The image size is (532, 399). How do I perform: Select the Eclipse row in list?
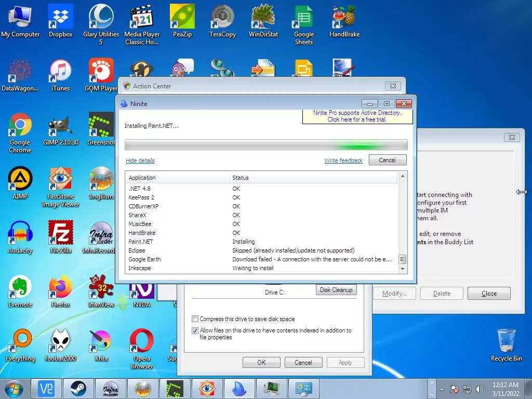coord(261,250)
